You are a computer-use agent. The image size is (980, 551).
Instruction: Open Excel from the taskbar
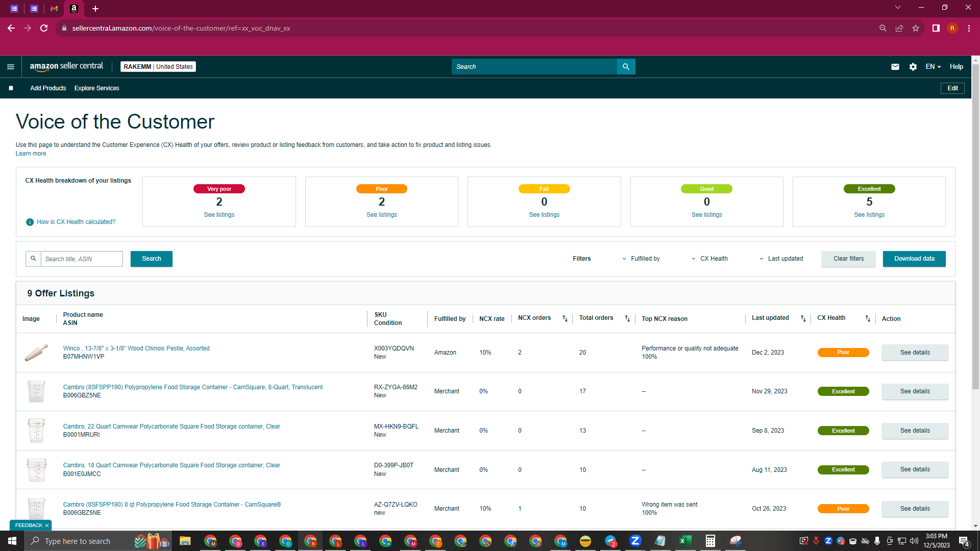(x=685, y=541)
